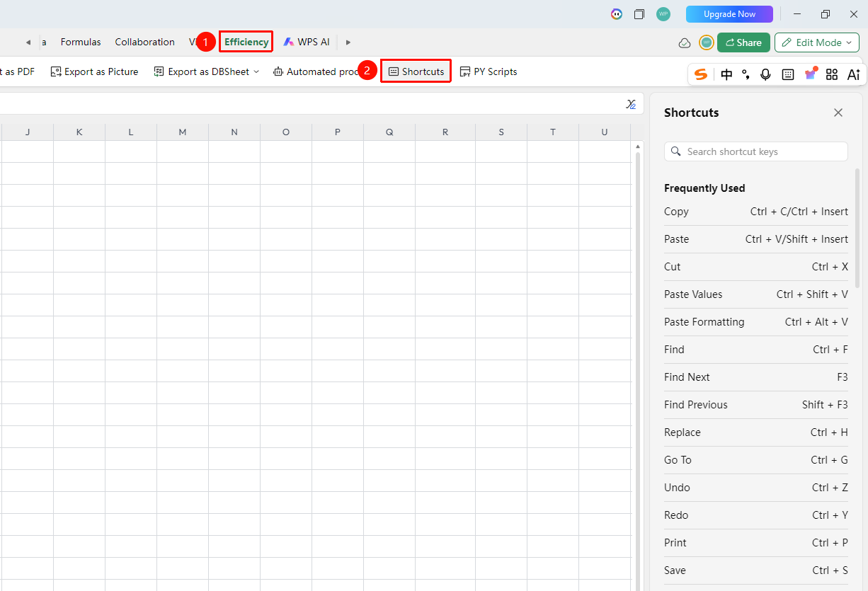Screen dimensions: 868x591
Task: Click the Find Previous shortcut row
Action: [x=756, y=405]
